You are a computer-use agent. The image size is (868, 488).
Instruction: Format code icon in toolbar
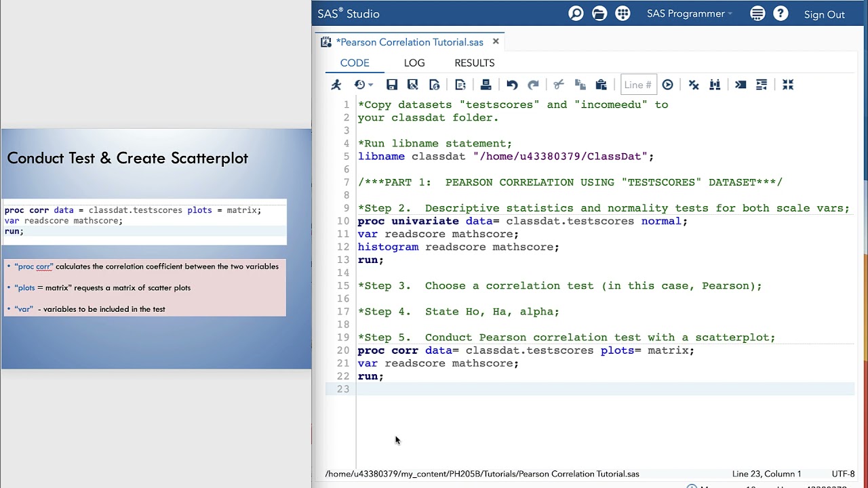coord(762,85)
